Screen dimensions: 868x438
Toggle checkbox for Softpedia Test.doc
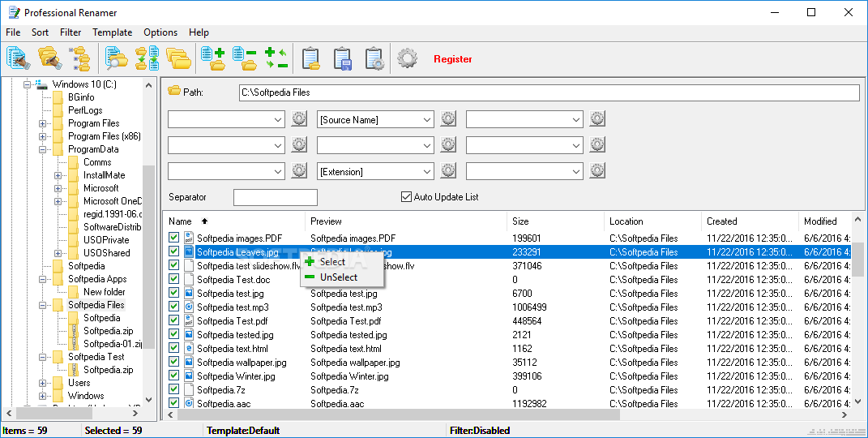[173, 279]
